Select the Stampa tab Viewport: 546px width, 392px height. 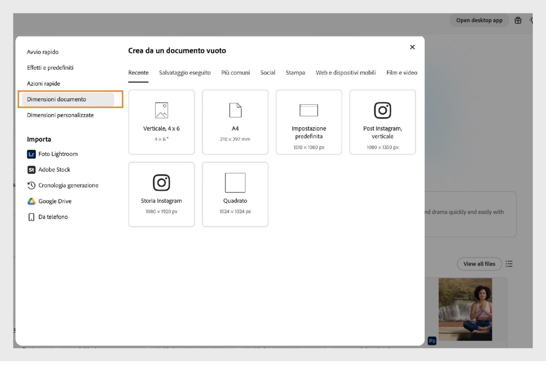(295, 73)
